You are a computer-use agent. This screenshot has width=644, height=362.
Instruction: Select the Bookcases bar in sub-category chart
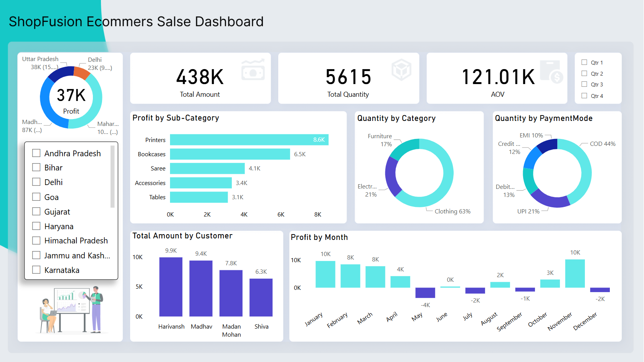(230, 154)
